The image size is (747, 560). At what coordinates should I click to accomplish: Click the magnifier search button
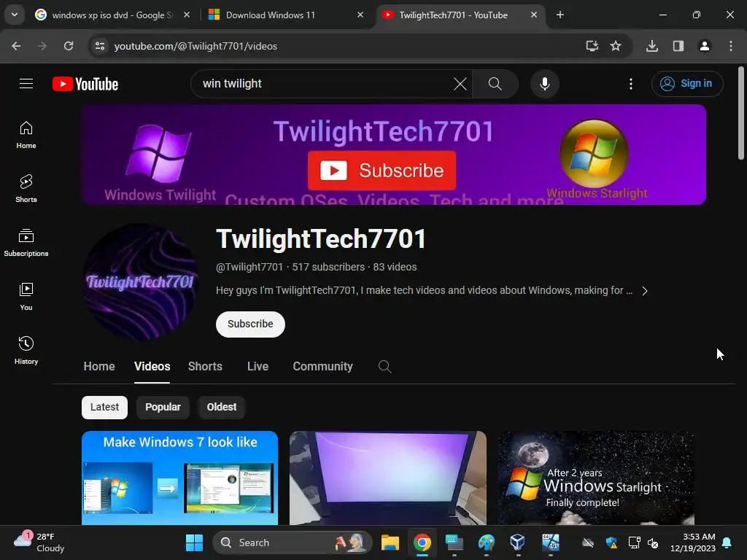[x=495, y=84]
